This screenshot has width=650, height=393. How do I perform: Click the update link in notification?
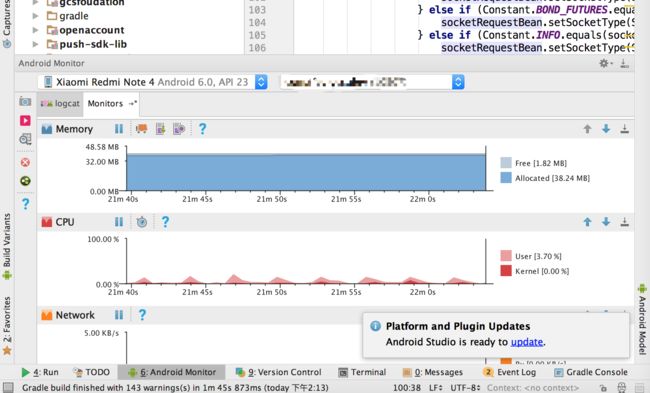click(527, 342)
